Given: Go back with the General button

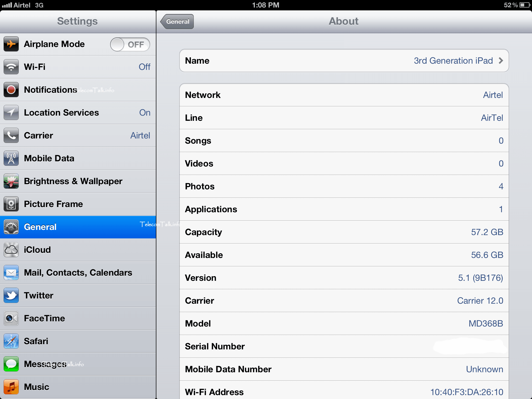Looking at the screenshot, I should pyautogui.click(x=177, y=21).
